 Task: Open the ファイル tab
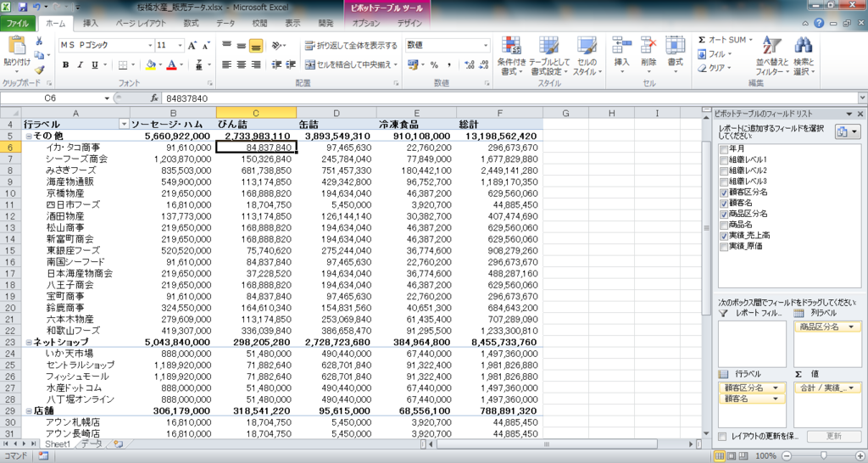[x=19, y=23]
